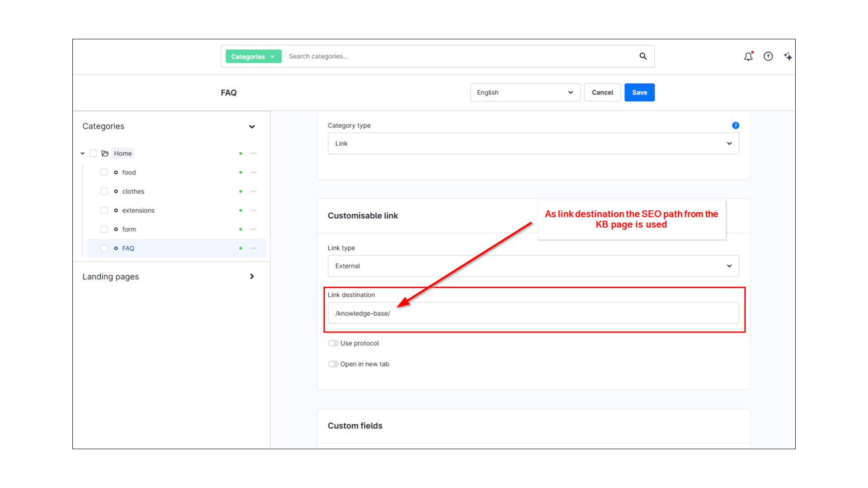This screenshot has width=868, height=488.
Task: Check the clothes category checkbox
Action: tap(104, 191)
